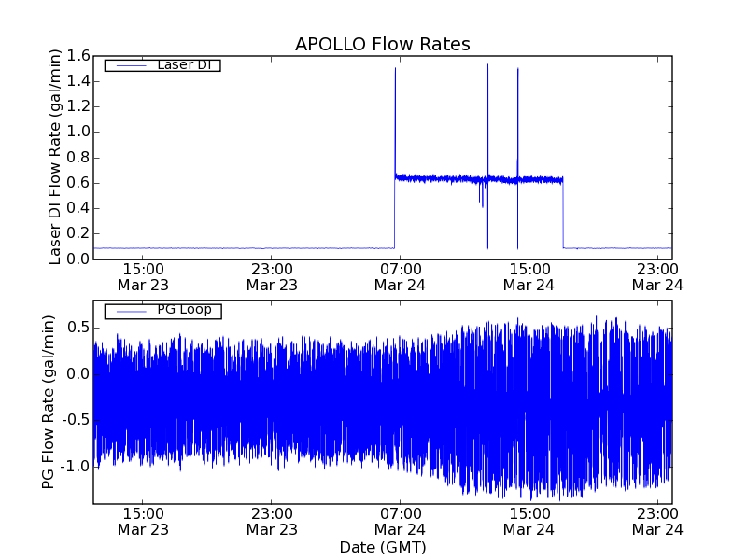This screenshot has width=747, height=560.
Task: Click the 0.2 tick on Laser DI axis
Action: tap(78, 233)
